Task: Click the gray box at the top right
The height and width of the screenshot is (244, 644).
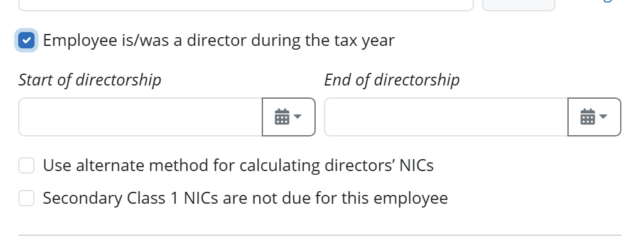Action: (518, 5)
